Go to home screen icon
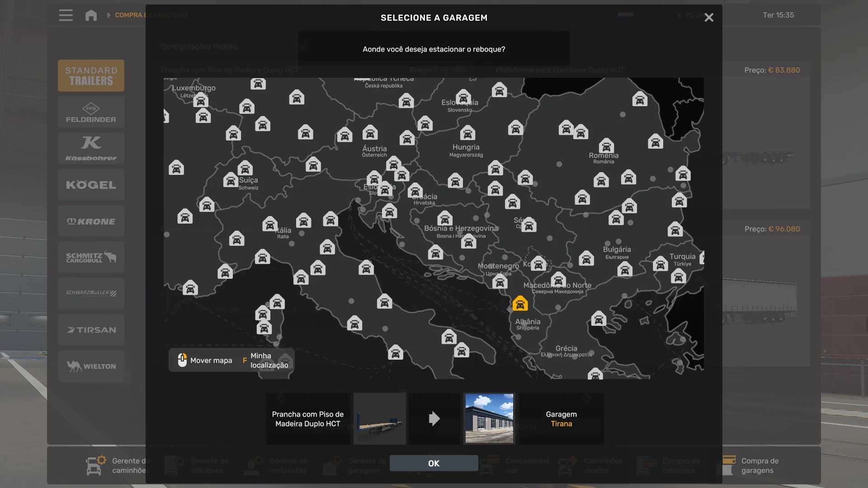 (91, 15)
